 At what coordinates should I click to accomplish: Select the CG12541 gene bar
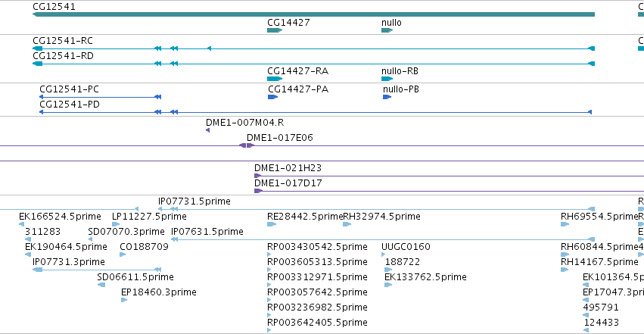(314, 15)
